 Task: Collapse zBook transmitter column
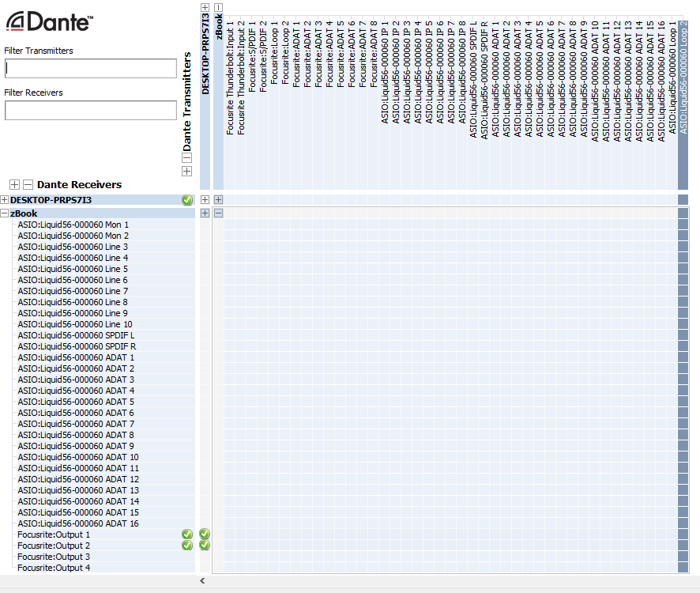(x=218, y=7)
